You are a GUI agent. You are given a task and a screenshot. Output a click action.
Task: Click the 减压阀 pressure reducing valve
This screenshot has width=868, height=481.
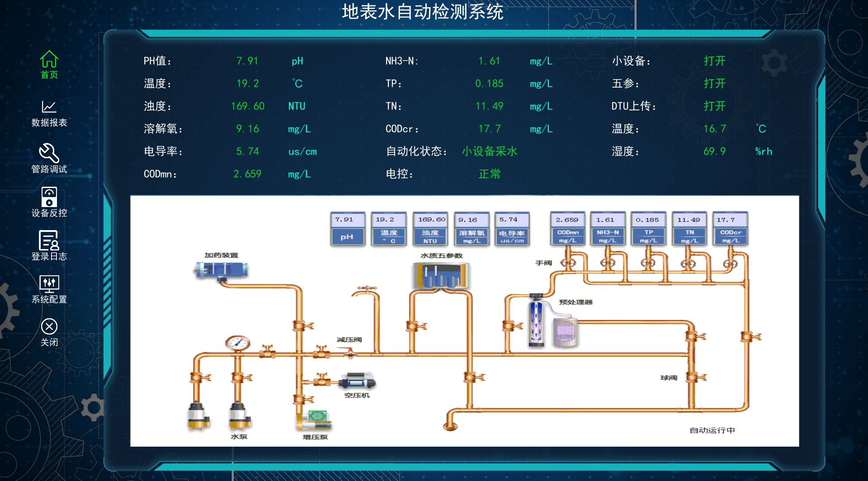click(349, 353)
